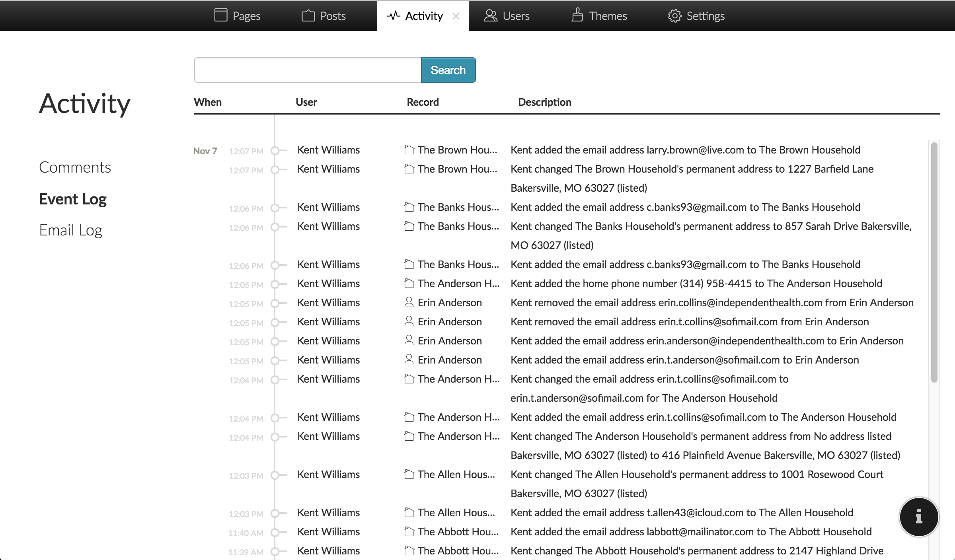
Task: Close the Activity tab
Action: coord(456,16)
